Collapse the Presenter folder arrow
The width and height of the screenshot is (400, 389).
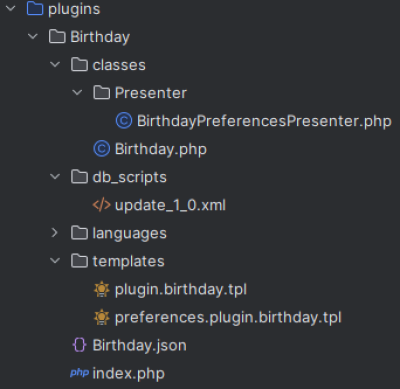(77, 92)
